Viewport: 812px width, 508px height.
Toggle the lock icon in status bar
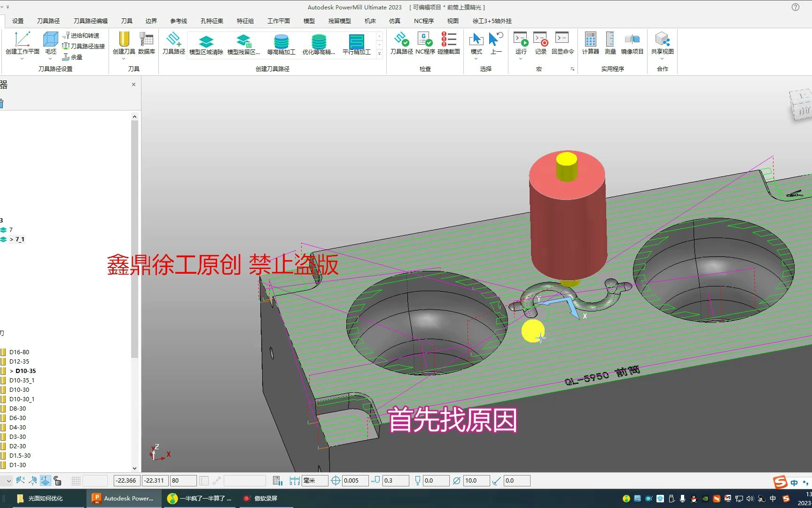click(x=57, y=481)
